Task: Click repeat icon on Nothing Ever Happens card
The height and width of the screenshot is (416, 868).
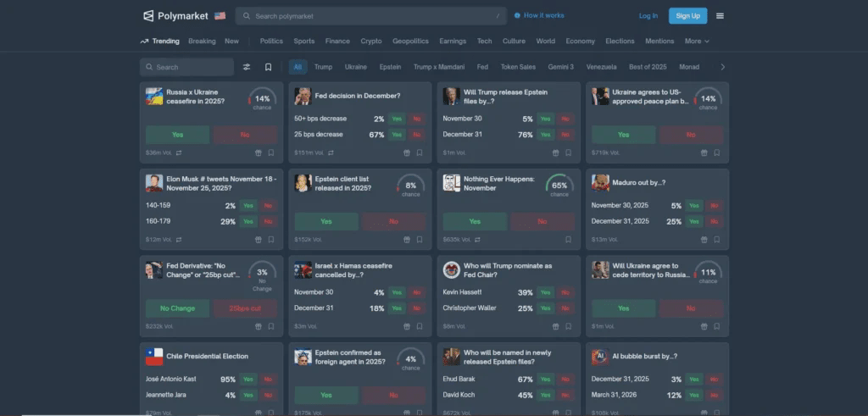Action: [x=477, y=240]
